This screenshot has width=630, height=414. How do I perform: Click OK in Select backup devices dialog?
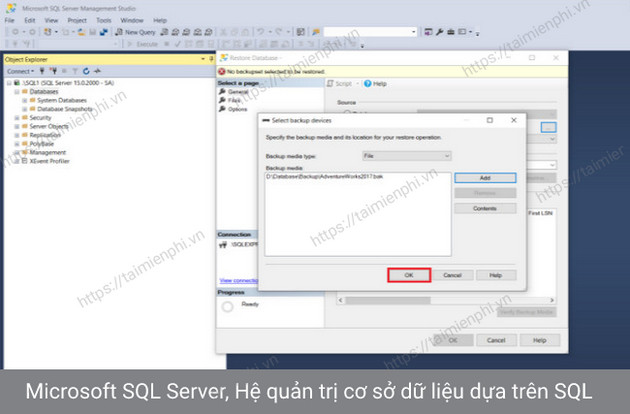click(x=409, y=275)
